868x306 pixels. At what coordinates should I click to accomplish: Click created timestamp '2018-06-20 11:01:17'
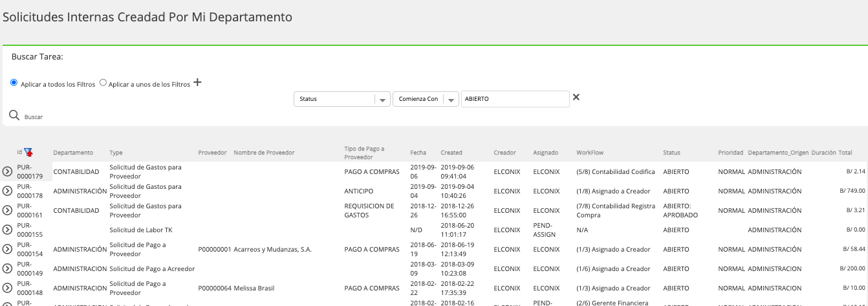tap(457, 230)
